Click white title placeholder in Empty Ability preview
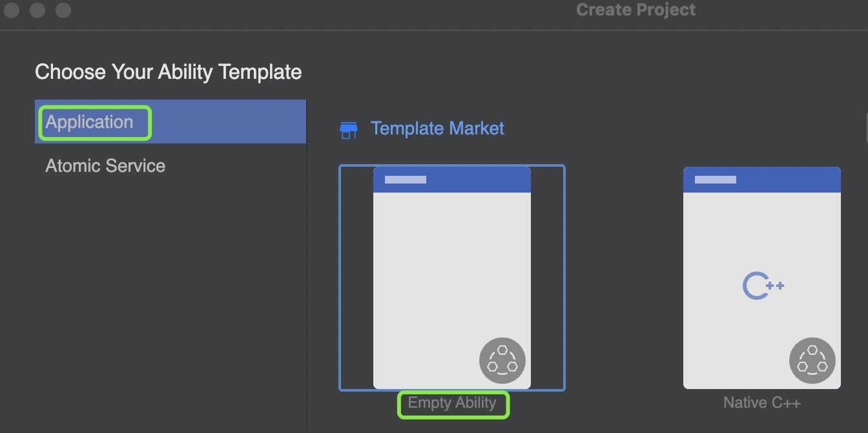 coord(406,180)
